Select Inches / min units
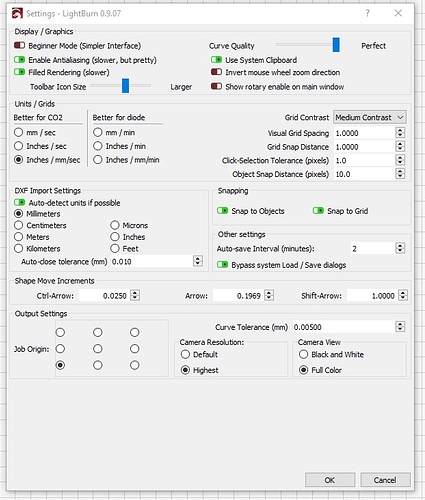425x500 pixels. pos(98,146)
